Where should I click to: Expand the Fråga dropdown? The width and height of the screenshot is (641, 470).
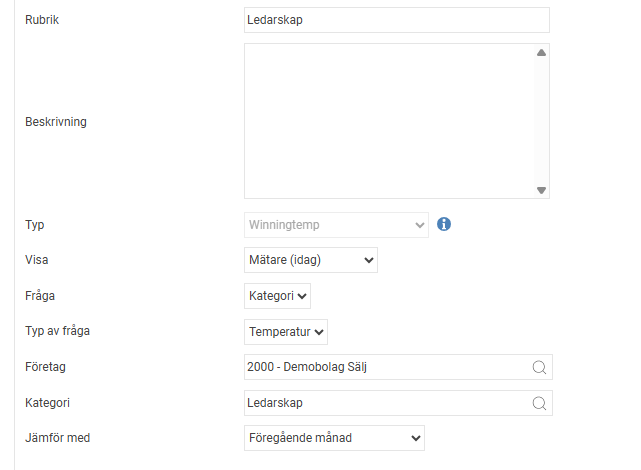click(x=277, y=296)
